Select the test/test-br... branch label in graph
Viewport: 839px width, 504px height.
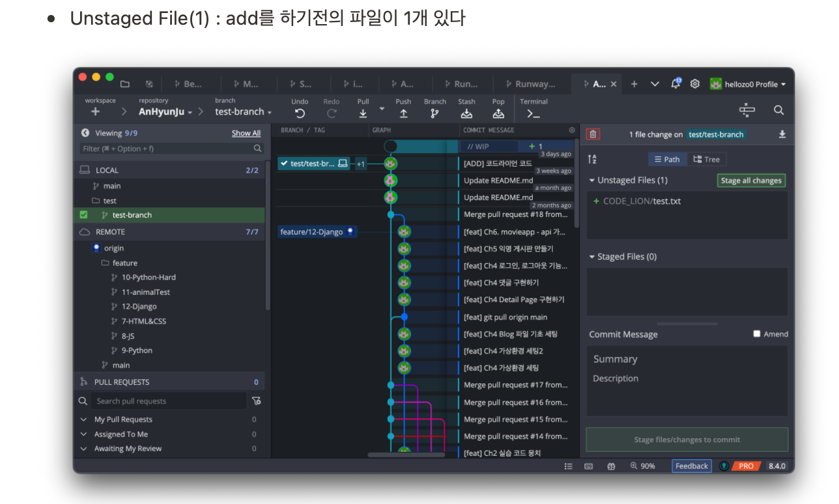[x=314, y=163]
